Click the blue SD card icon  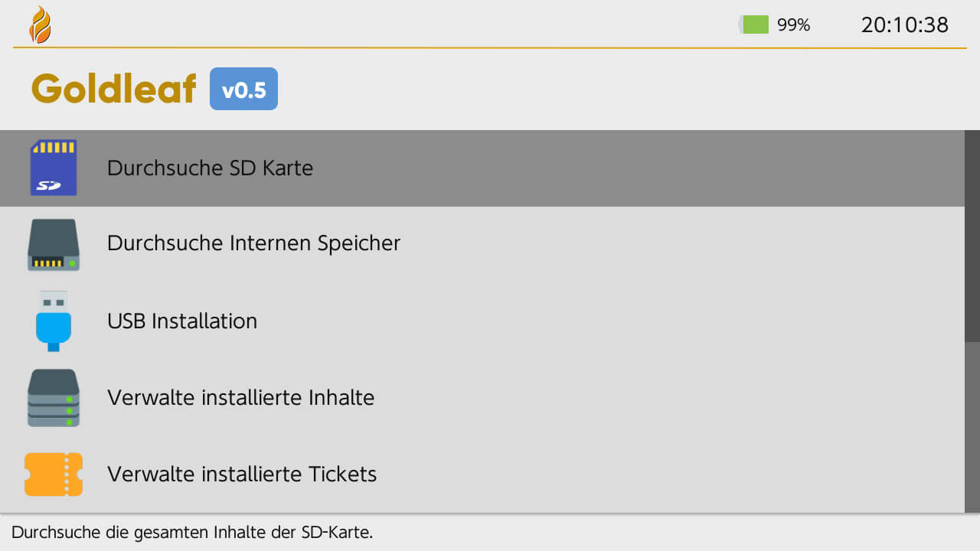pyautogui.click(x=54, y=168)
